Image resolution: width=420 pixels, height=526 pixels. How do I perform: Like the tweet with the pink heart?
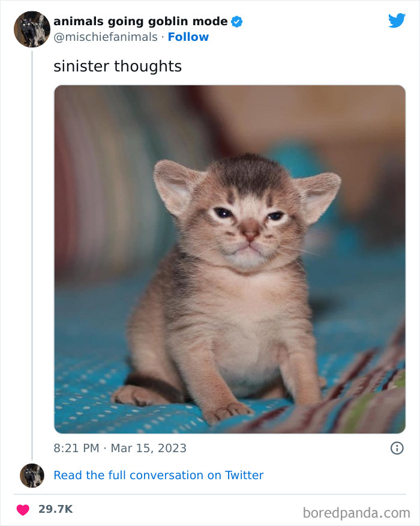click(x=23, y=510)
